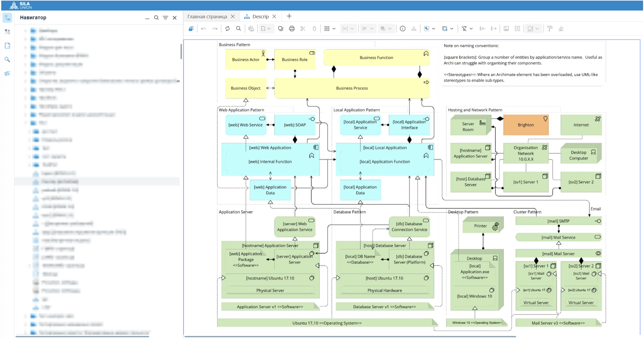Screen dimensions: 644x339
Task: Click the Navigator search icon
Action: (156, 18)
